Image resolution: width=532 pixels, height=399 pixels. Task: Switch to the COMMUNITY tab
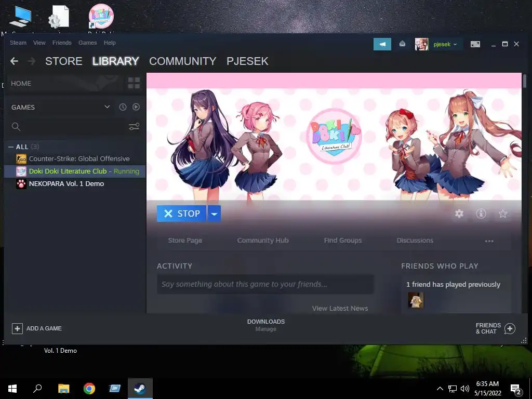pos(182,61)
